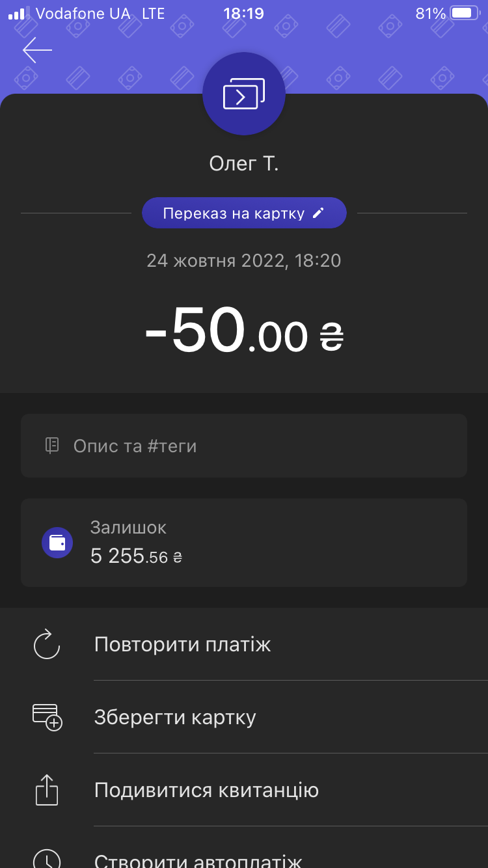The image size is (488, 868).
Task: Tap the card transfer icon circle
Action: pos(244,94)
